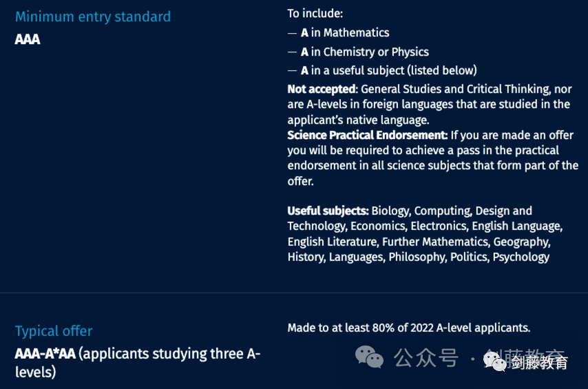This screenshot has height=389, width=588.
Task: Click the 'To include:' text
Action: coord(315,14)
